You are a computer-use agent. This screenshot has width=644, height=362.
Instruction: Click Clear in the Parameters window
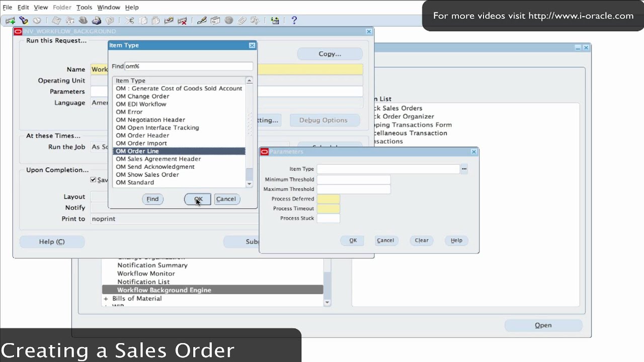click(422, 240)
